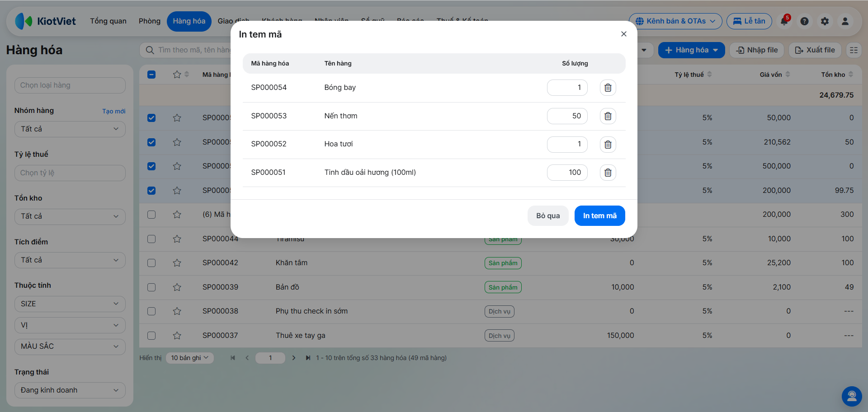Click the page number field
This screenshot has height=412, width=868.
(x=270, y=358)
